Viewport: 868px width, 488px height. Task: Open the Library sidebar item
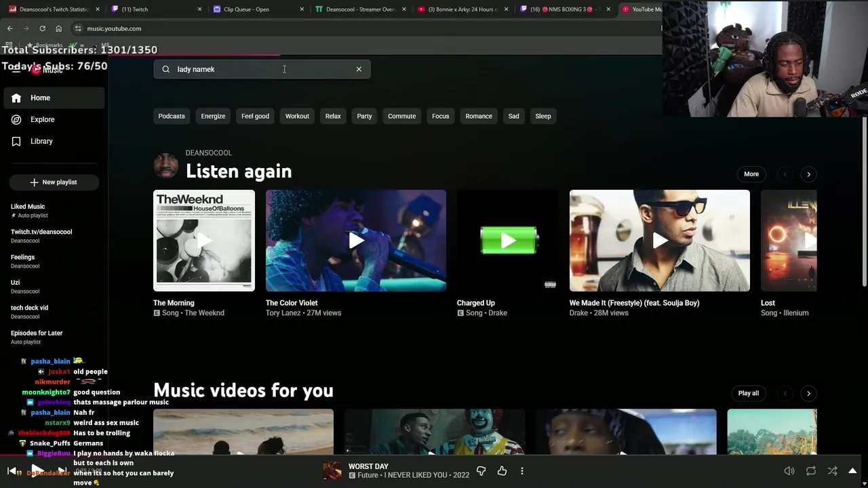[x=54, y=141]
